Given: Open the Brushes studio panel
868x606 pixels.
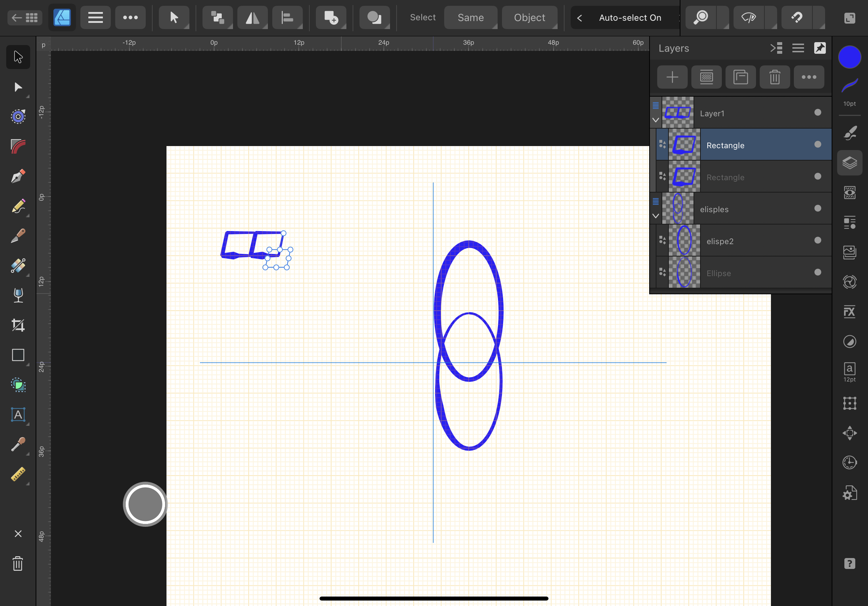Looking at the screenshot, I should [x=849, y=133].
